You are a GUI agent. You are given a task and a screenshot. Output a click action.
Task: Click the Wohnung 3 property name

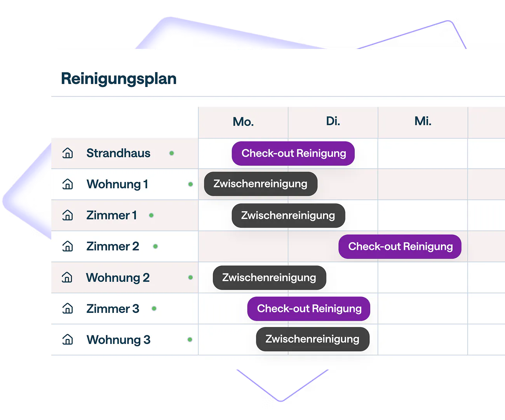[118, 340]
